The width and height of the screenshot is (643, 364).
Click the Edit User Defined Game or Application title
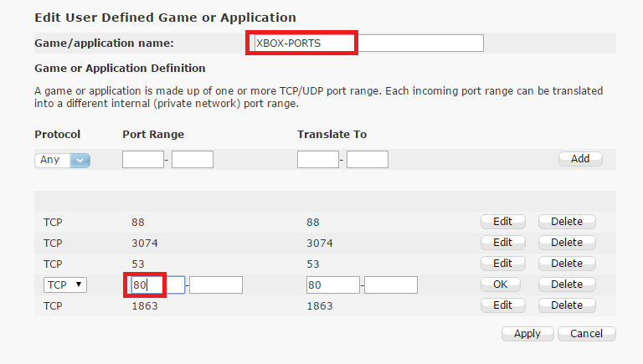[165, 18]
